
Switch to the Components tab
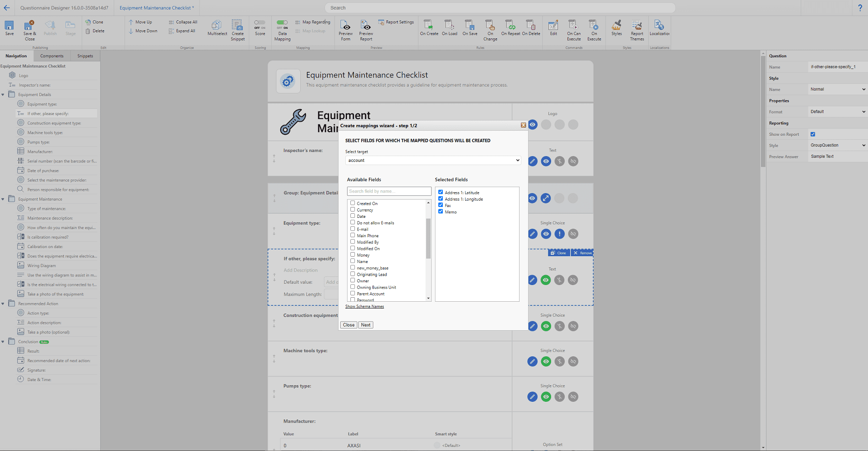click(x=52, y=56)
